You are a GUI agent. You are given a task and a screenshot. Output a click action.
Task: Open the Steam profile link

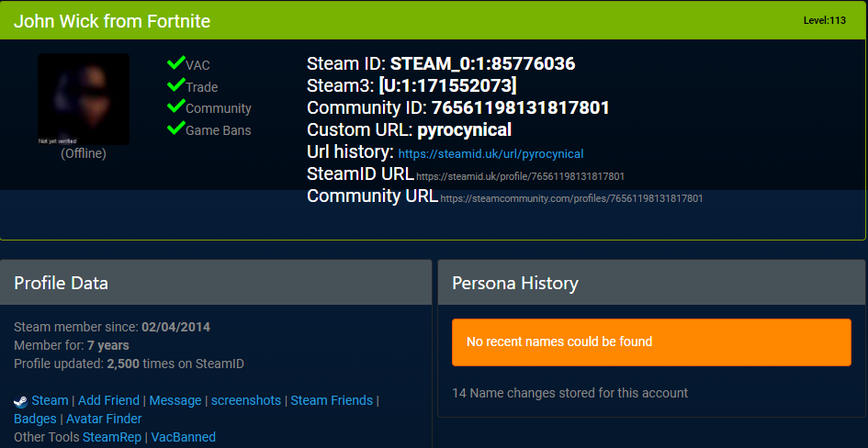(50, 400)
